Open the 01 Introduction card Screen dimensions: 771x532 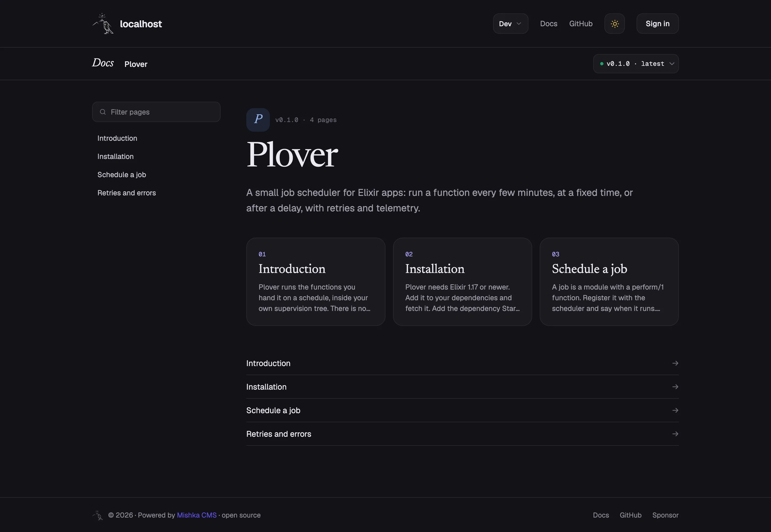click(315, 282)
